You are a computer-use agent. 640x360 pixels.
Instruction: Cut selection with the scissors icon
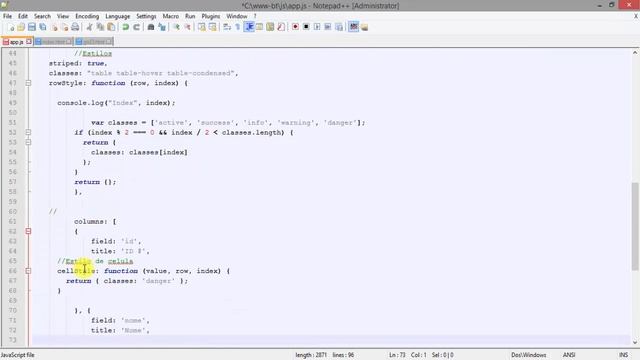coord(89,27)
